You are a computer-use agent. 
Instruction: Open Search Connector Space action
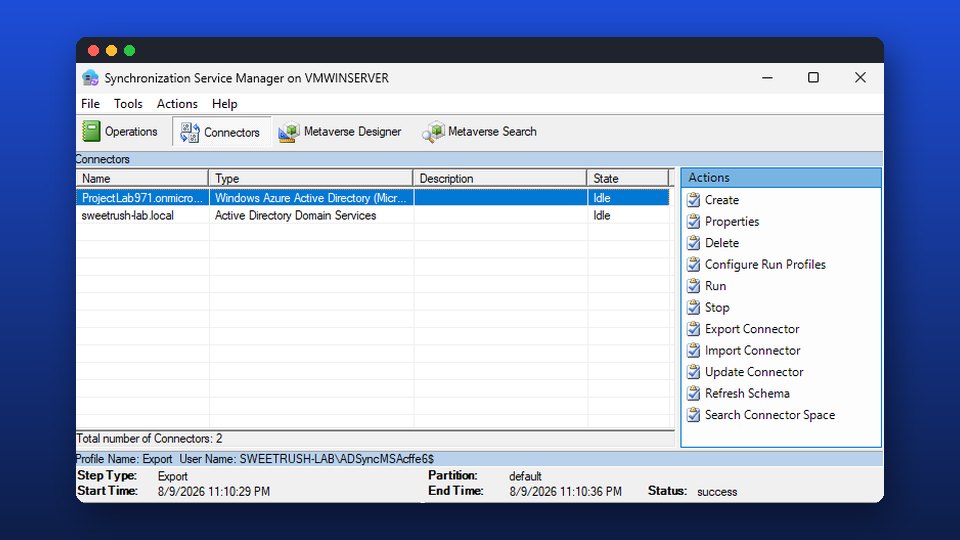(770, 414)
